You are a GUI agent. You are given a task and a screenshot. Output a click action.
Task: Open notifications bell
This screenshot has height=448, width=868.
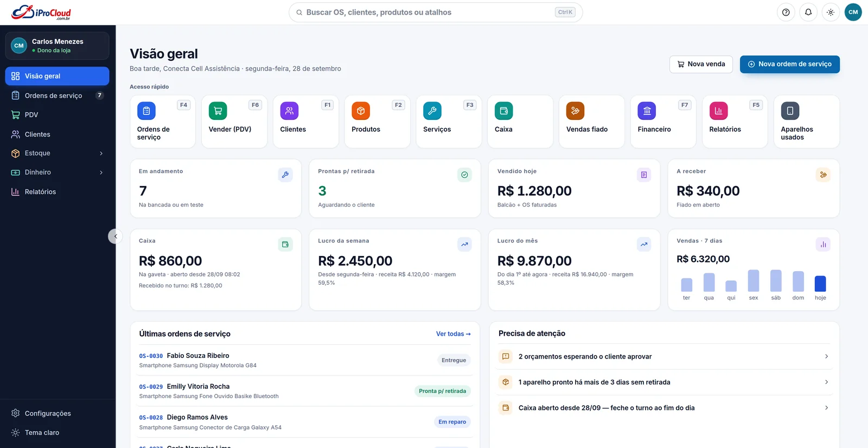808,12
